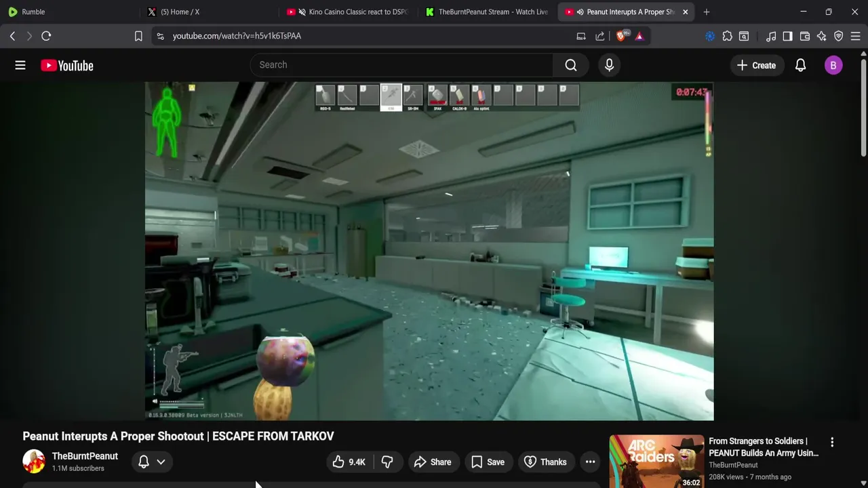Open the browser main menu

click(x=856, y=36)
